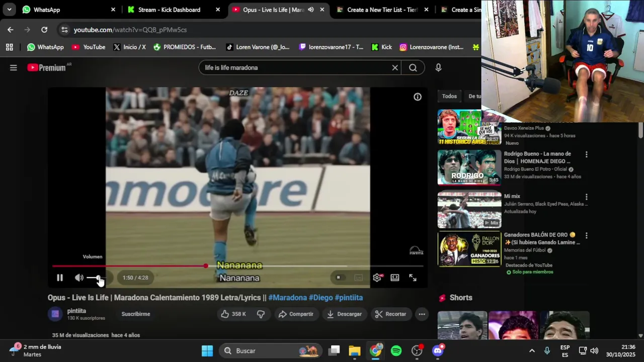Viewport: 644px width, 362px height.
Task: Open the Lorenzovarone Instagram bookmark
Action: point(432,47)
